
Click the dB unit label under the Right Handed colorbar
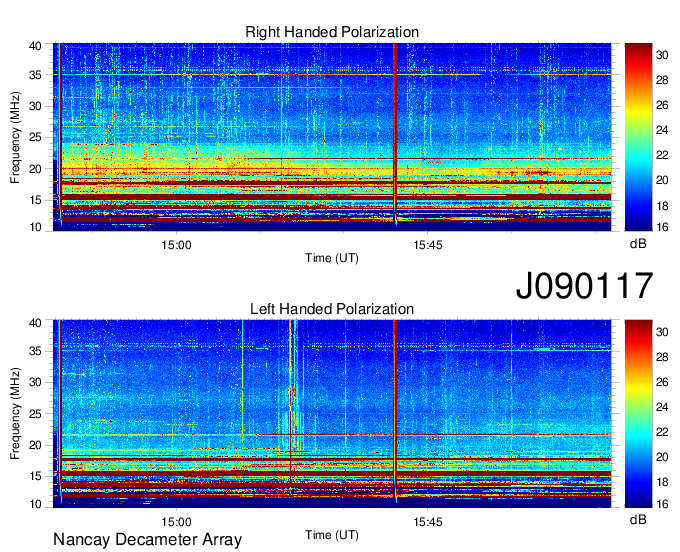tap(638, 244)
